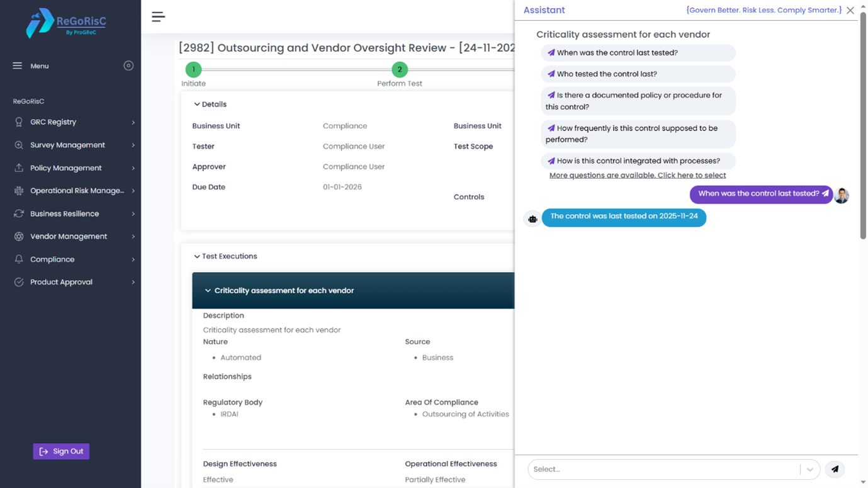This screenshot has height=488, width=868.
Task: Expand Vendor Management submenu
Action: [x=133, y=237]
